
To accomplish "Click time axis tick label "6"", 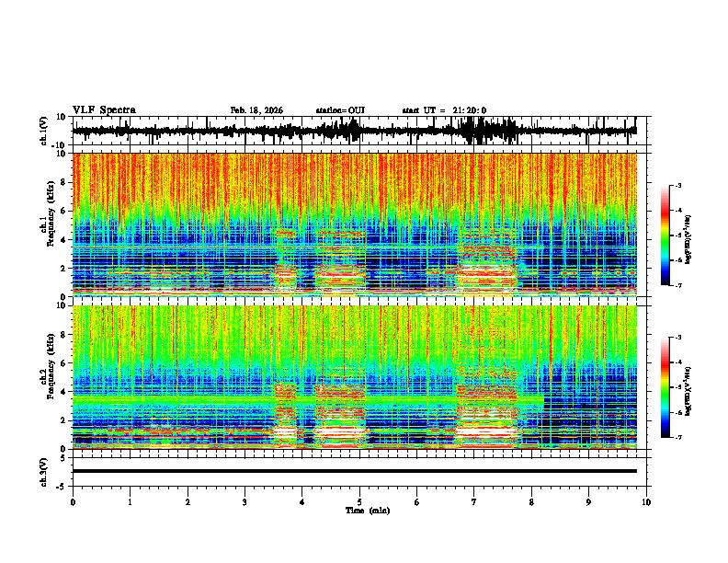I will [x=417, y=502].
